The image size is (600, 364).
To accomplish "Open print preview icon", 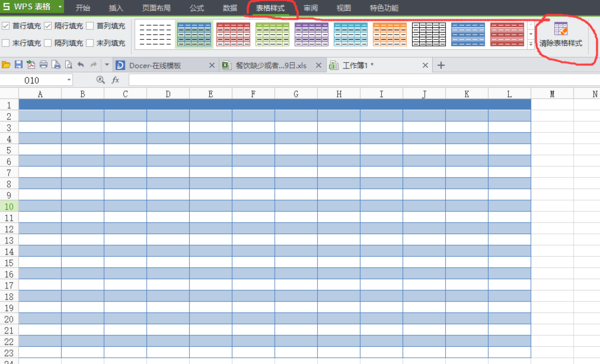I will [x=68, y=65].
